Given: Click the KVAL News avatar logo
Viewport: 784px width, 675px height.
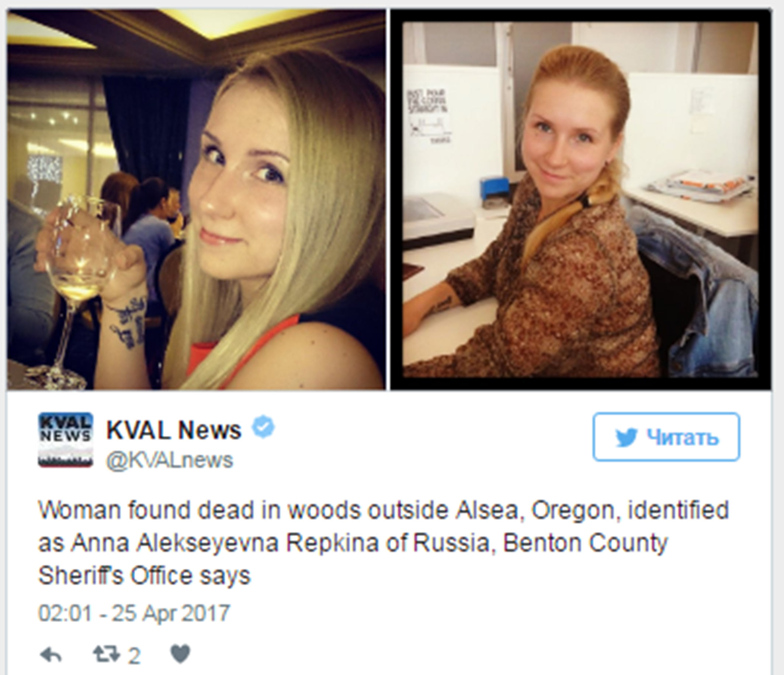Looking at the screenshot, I should pos(66,440).
